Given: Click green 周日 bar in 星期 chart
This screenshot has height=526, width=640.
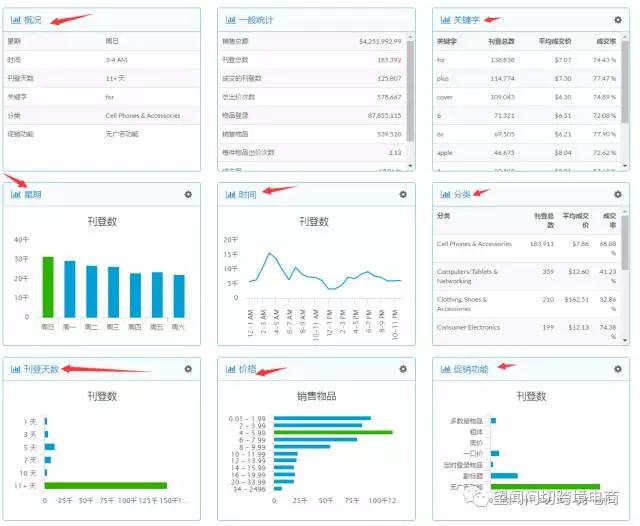Looking at the screenshot, I should 48,287.
